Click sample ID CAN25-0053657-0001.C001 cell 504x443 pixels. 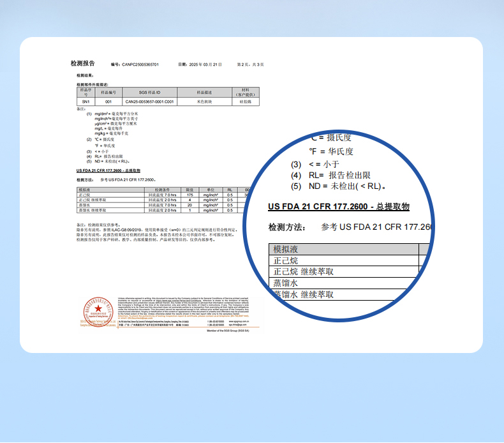coord(149,101)
